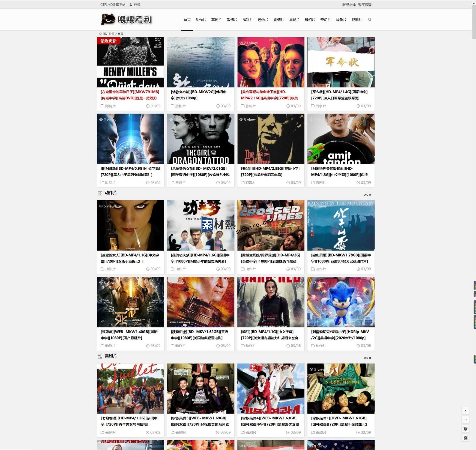Image resolution: width=476 pixels, height=450 pixels.
Task: Click CTRL+D收藏本站 link
Action: click(113, 5)
